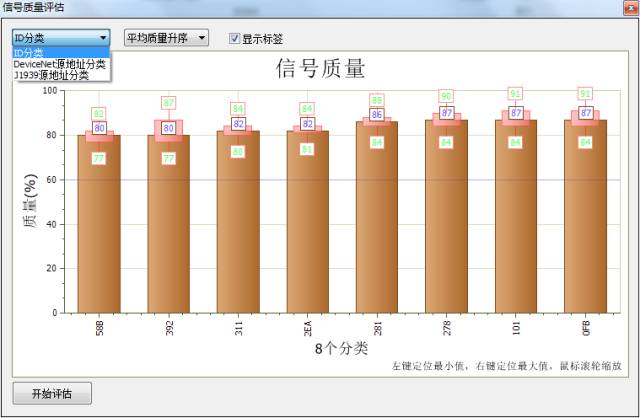
Task: Click the bar for ID 101
Action: 516,216
